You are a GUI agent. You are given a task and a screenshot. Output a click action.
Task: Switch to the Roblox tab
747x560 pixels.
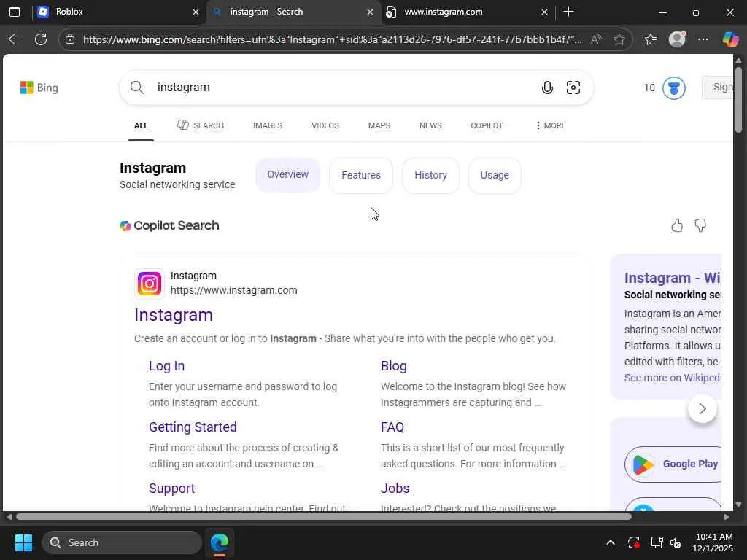[x=119, y=12]
